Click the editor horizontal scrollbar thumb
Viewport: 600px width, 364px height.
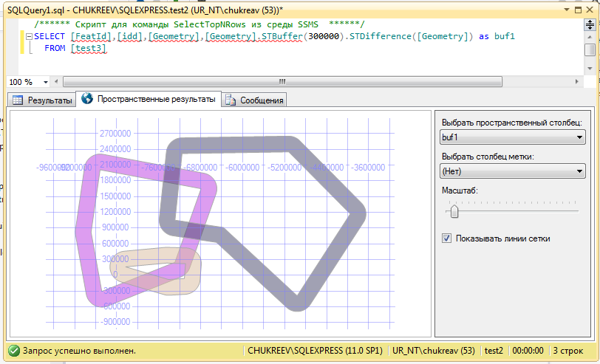coord(281,82)
